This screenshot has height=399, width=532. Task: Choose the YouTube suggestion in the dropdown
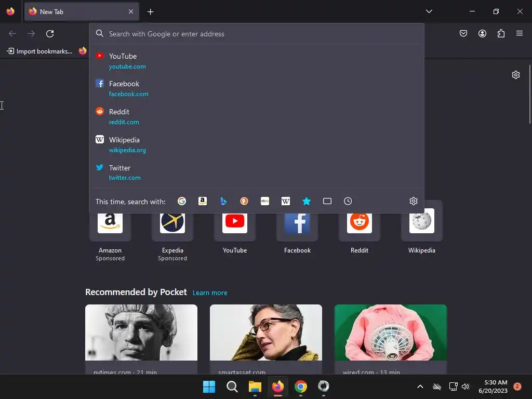(257, 61)
